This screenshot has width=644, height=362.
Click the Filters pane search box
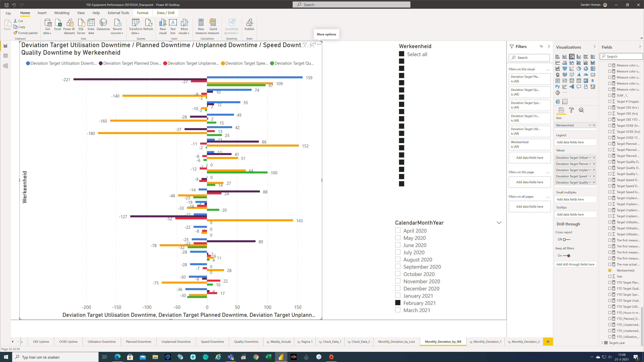pyautogui.click(x=529, y=57)
